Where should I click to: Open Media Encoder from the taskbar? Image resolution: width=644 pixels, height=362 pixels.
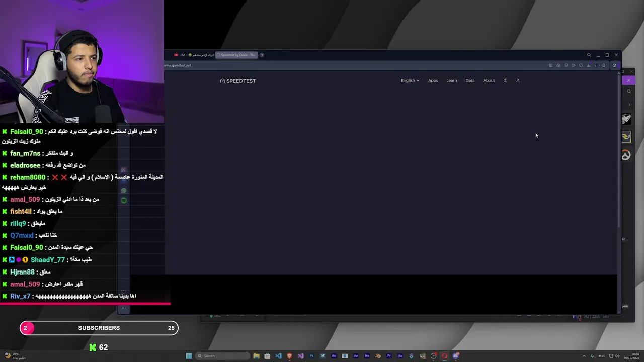click(x=367, y=356)
